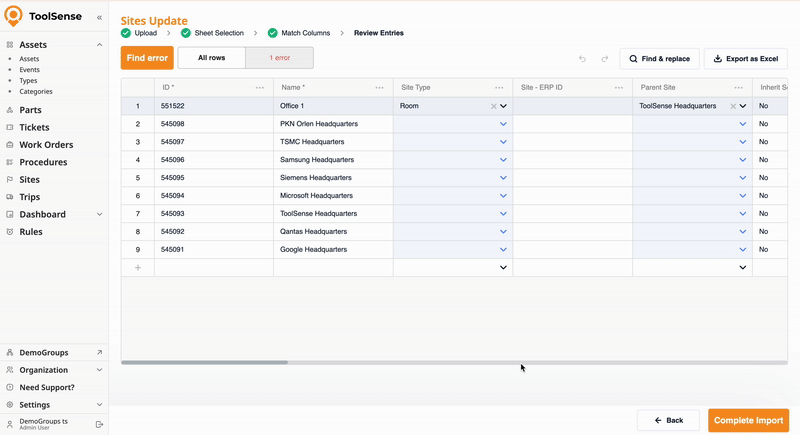This screenshot has height=435, width=800.
Task: Click the Find error button
Action: point(146,58)
